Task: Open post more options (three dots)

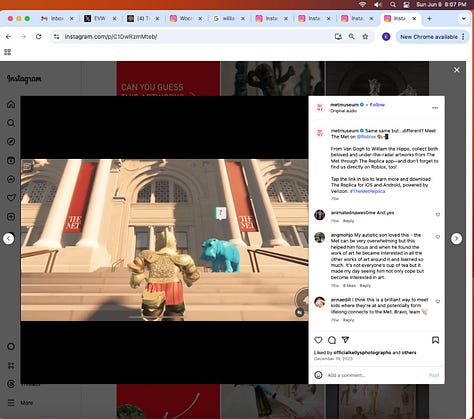Action: [x=435, y=108]
